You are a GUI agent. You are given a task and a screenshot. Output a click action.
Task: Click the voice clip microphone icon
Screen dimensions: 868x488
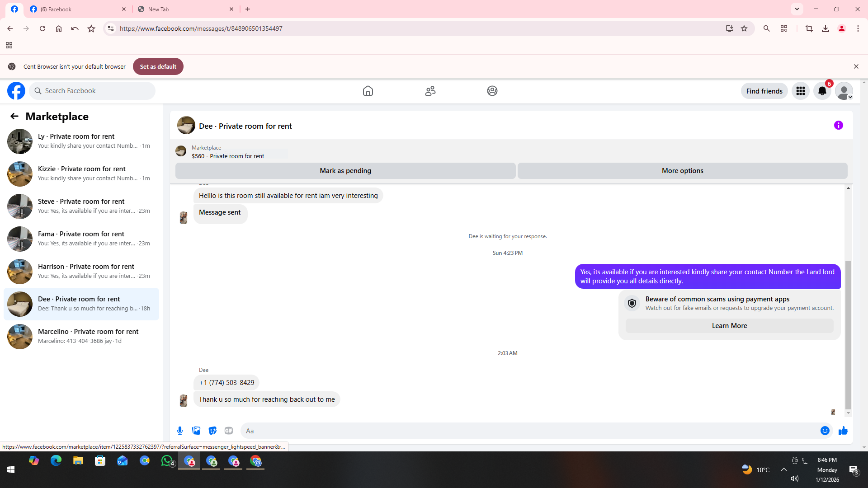click(x=180, y=431)
